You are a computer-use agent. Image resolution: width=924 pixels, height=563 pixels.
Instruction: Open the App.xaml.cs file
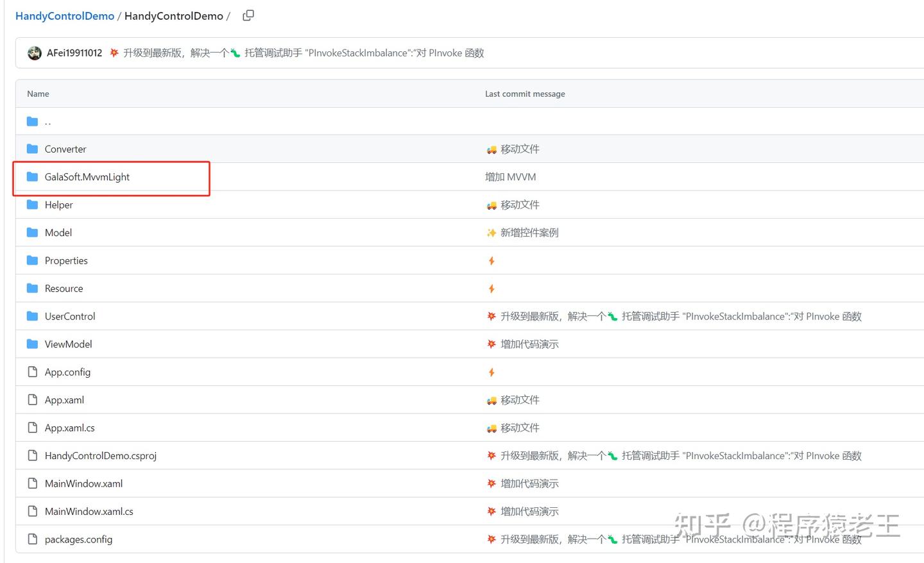[x=69, y=428]
